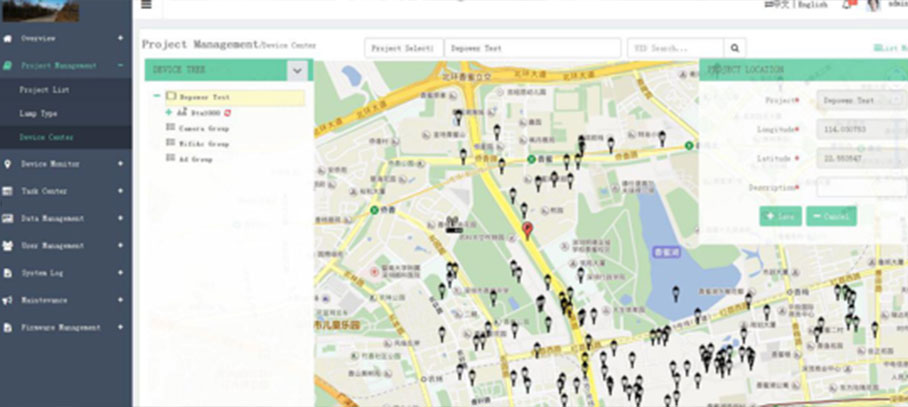
Task: Expand the Task Center section arrow
Action: [x=120, y=191]
